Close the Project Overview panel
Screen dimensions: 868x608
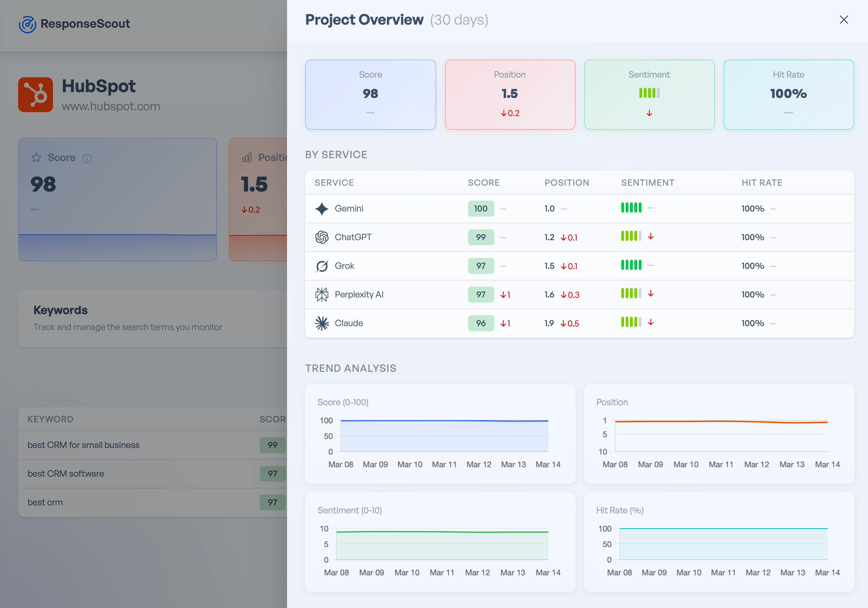click(844, 20)
